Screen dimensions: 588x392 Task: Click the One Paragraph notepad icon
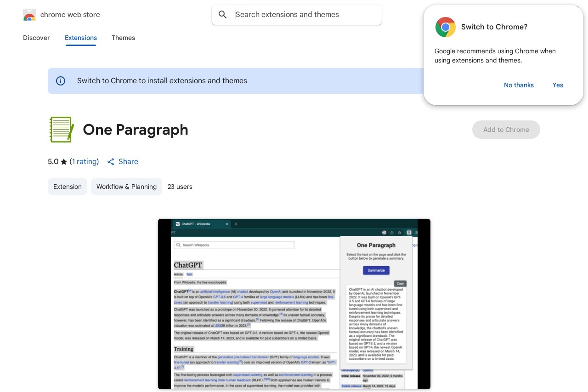61,130
